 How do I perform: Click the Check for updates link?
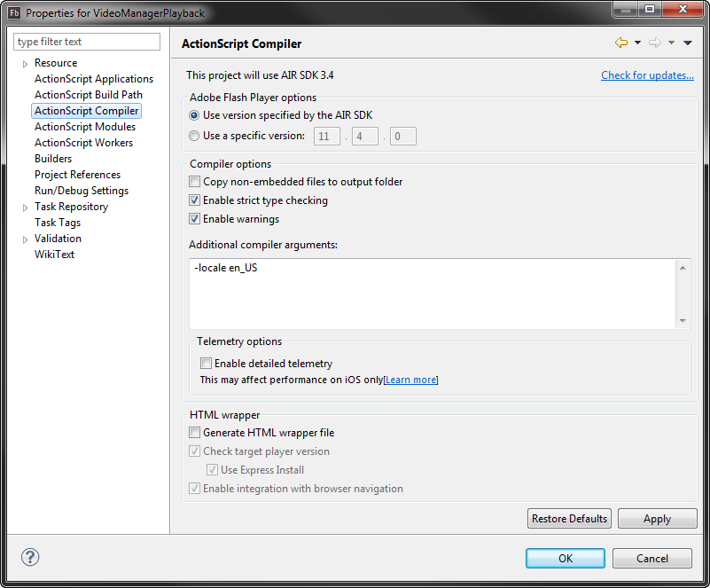[648, 75]
